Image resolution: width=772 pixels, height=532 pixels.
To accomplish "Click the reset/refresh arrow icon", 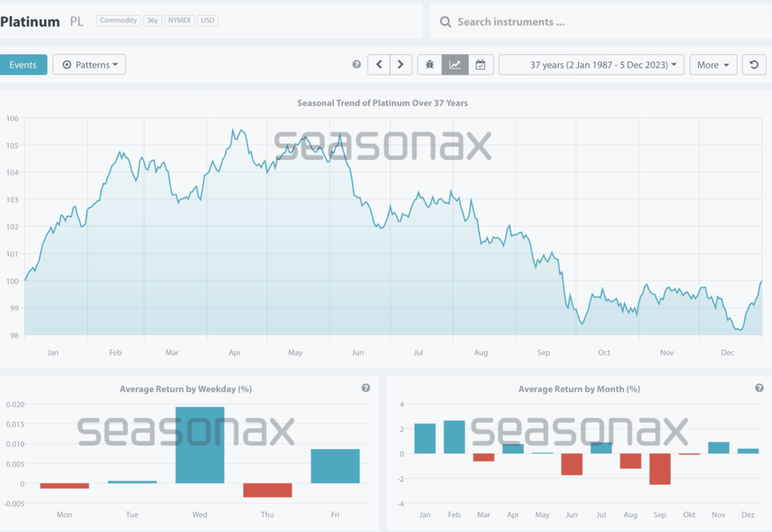I will click(754, 65).
